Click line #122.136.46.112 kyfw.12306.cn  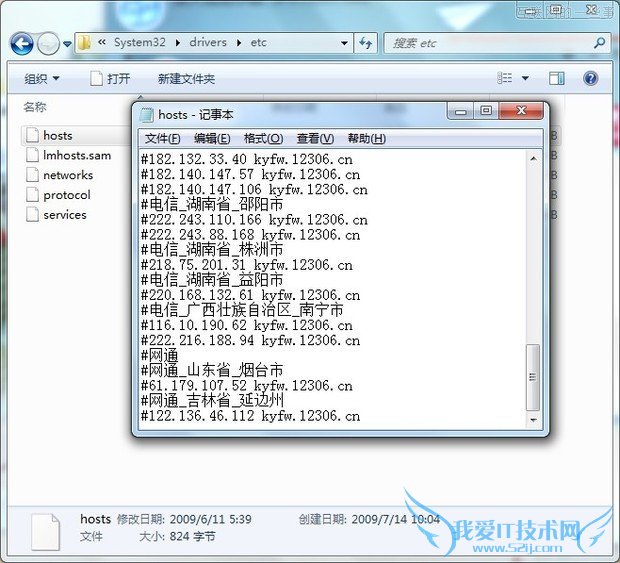(251, 416)
